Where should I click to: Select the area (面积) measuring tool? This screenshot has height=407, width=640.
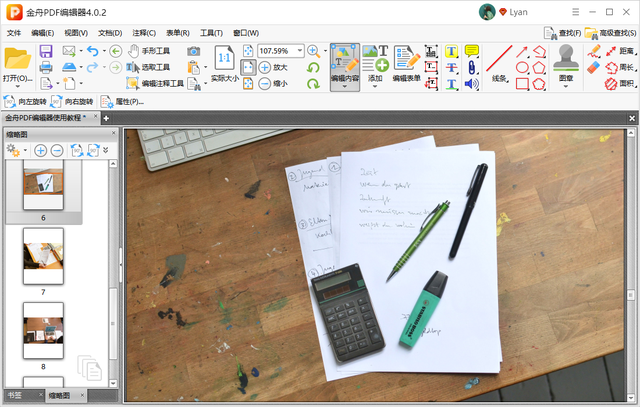click(620, 84)
